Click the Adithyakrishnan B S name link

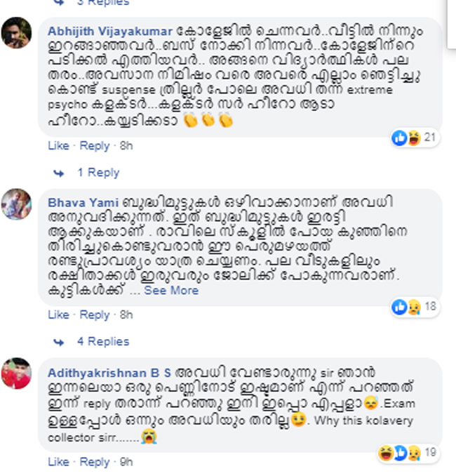pyautogui.click(x=109, y=373)
